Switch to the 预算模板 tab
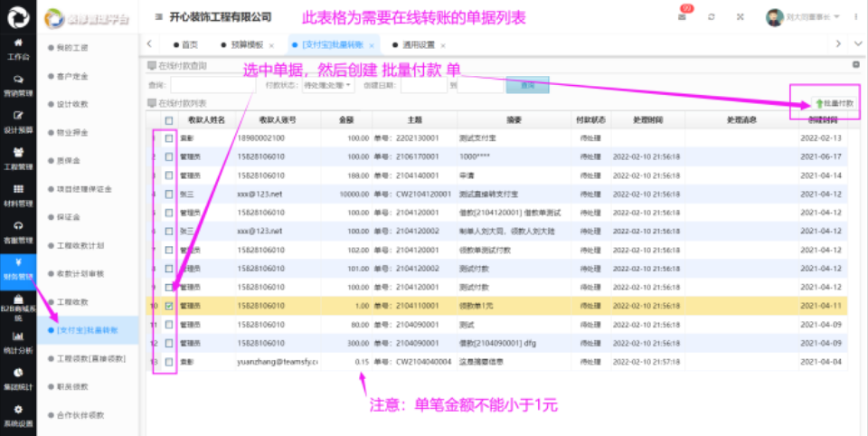Image resolution: width=868 pixels, height=436 pixels. coord(241,44)
